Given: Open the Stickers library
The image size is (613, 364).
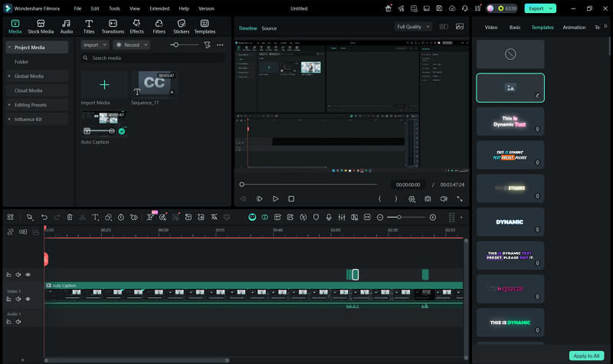Looking at the screenshot, I should click(x=181, y=27).
